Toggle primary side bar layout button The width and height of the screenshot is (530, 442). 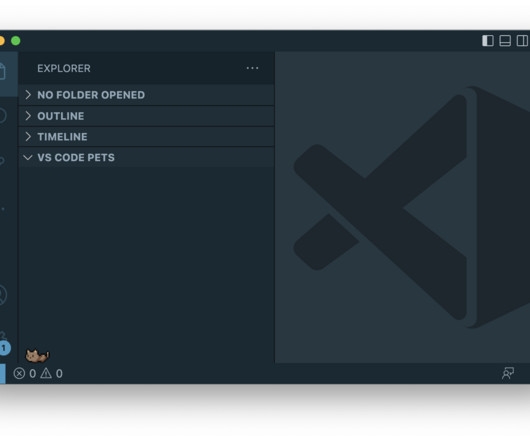[488, 41]
